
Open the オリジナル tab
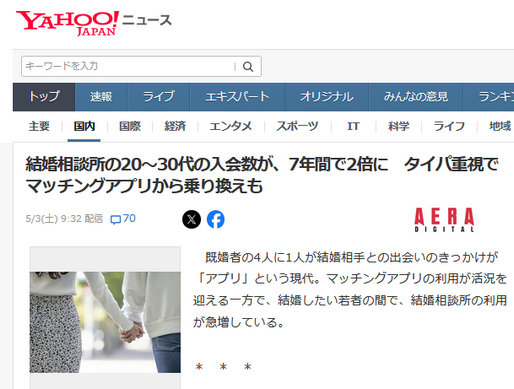[x=327, y=97]
